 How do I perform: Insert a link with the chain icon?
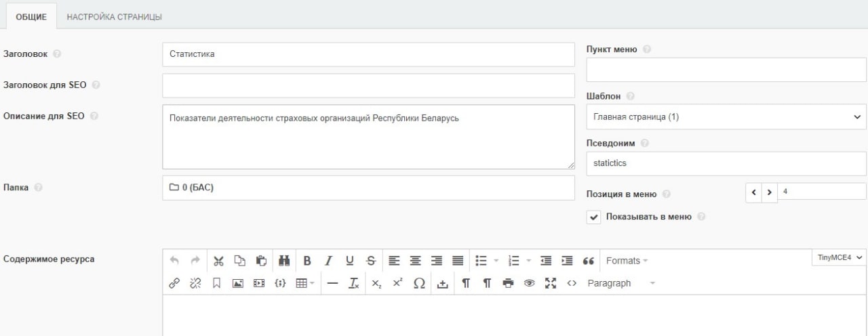tap(174, 284)
